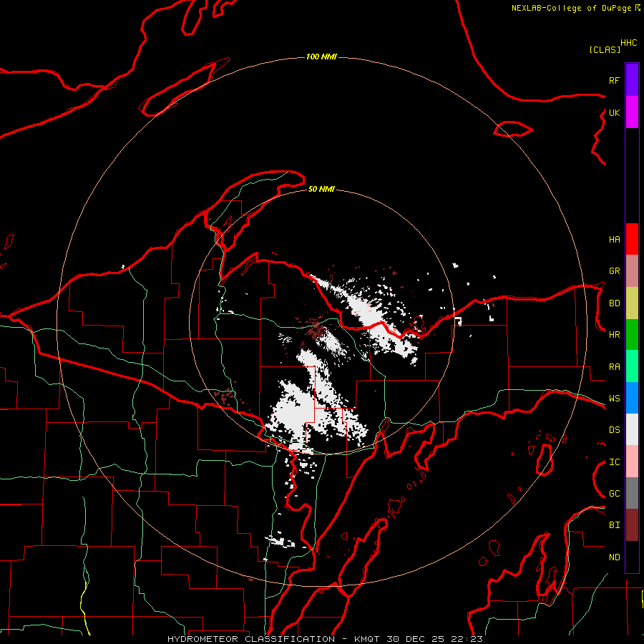The width and height of the screenshot is (644, 644).
Task: Click the 'ND' legend label
Action: point(614,557)
